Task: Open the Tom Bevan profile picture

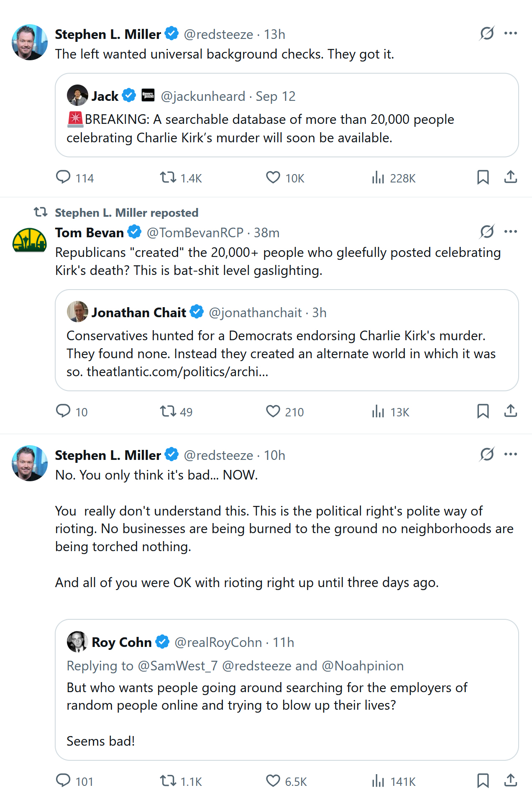Action: [x=30, y=240]
